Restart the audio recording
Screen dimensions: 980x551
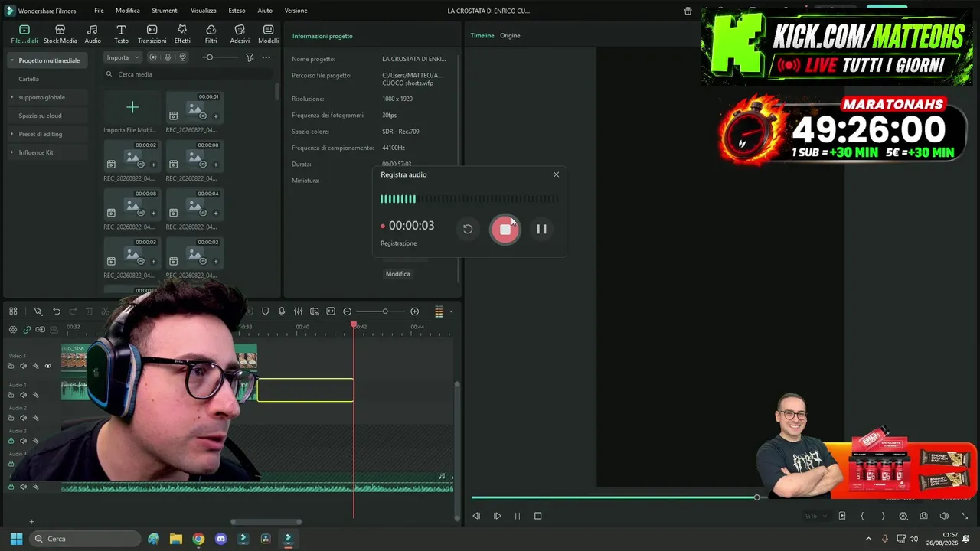468,229
